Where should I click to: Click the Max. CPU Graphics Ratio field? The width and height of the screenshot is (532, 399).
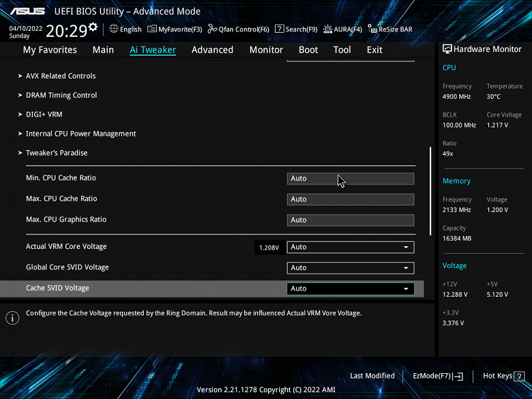(351, 220)
